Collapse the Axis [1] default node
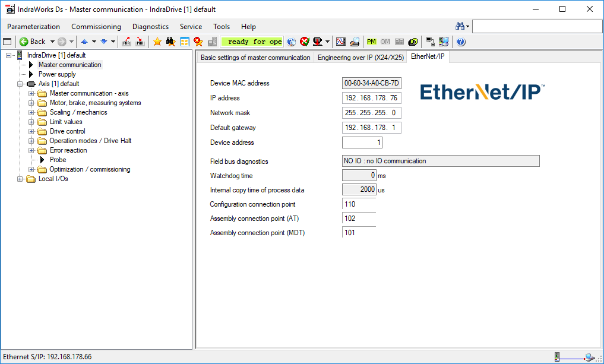Image resolution: width=604 pixels, height=364 pixels. click(x=20, y=84)
